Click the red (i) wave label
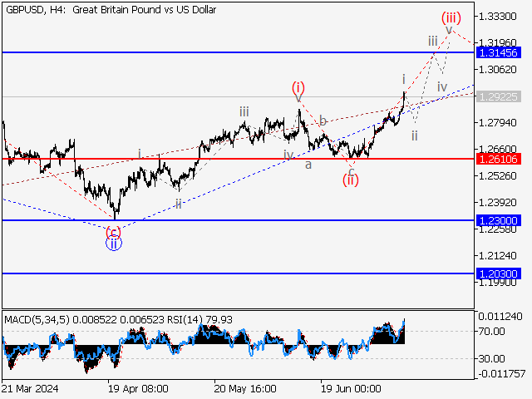 tap(298, 87)
